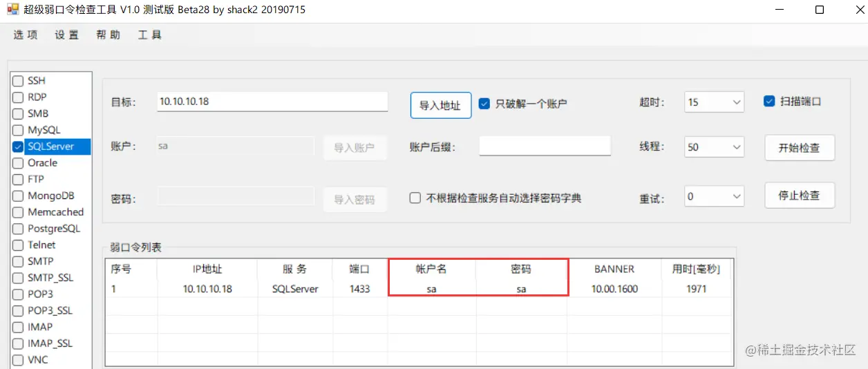This screenshot has height=369, width=868.
Task: Click the 账户 field containing sa
Action: click(235, 146)
